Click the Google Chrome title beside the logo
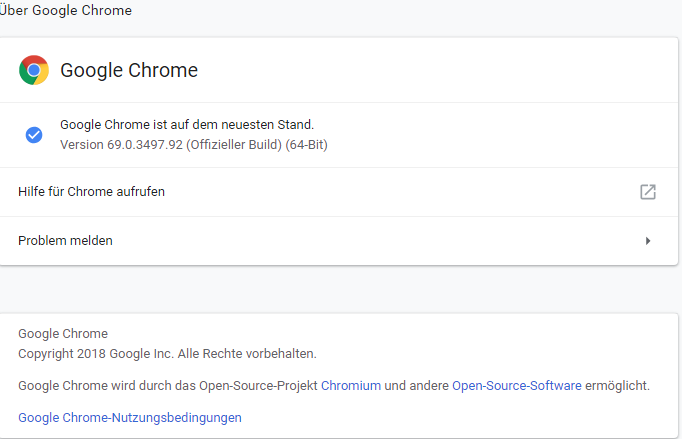Screen dimensions: 682x439 point(129,70)
